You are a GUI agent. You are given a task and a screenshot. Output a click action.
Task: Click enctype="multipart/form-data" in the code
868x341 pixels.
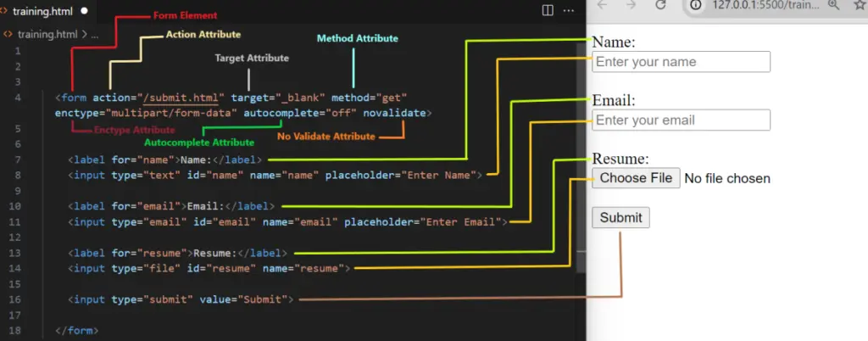[146, 114]
